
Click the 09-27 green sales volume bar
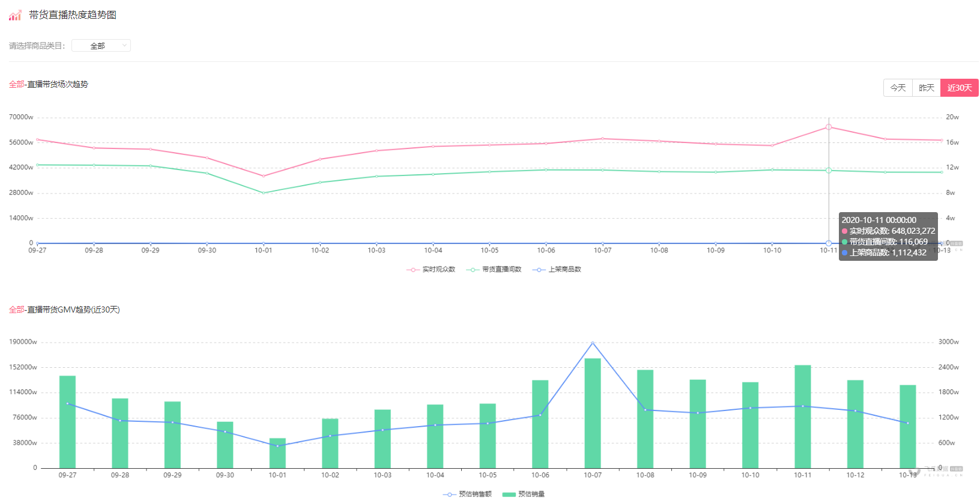(x=67, y=422)
